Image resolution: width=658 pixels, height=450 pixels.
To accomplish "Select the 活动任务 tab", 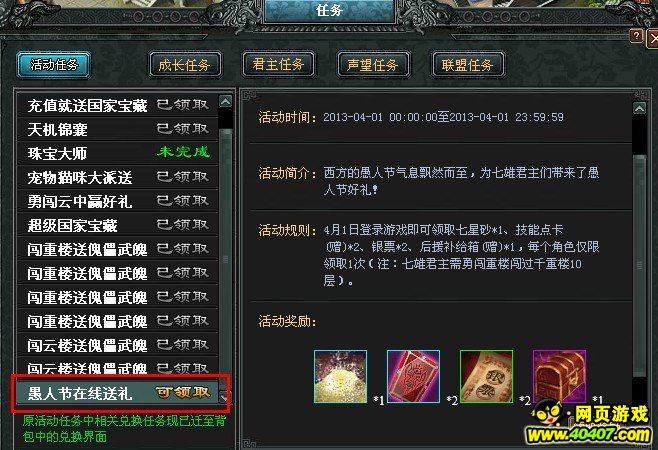I will tap(54, 65).
